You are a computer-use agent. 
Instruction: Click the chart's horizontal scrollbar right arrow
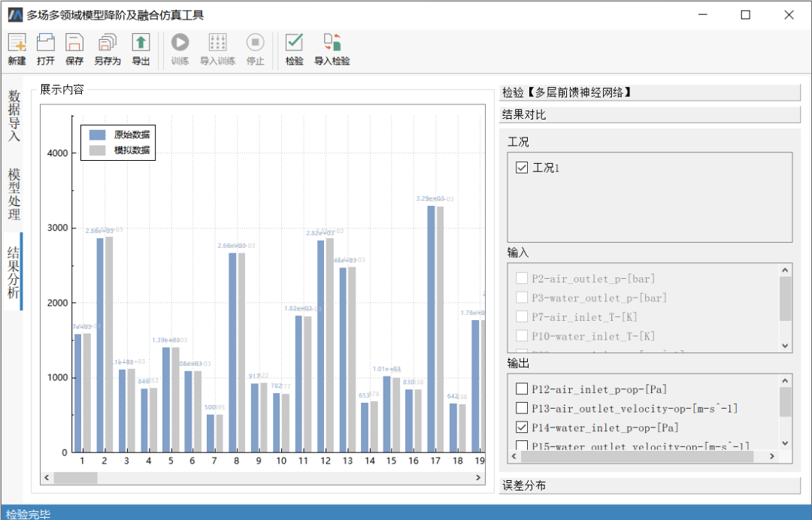479,477
